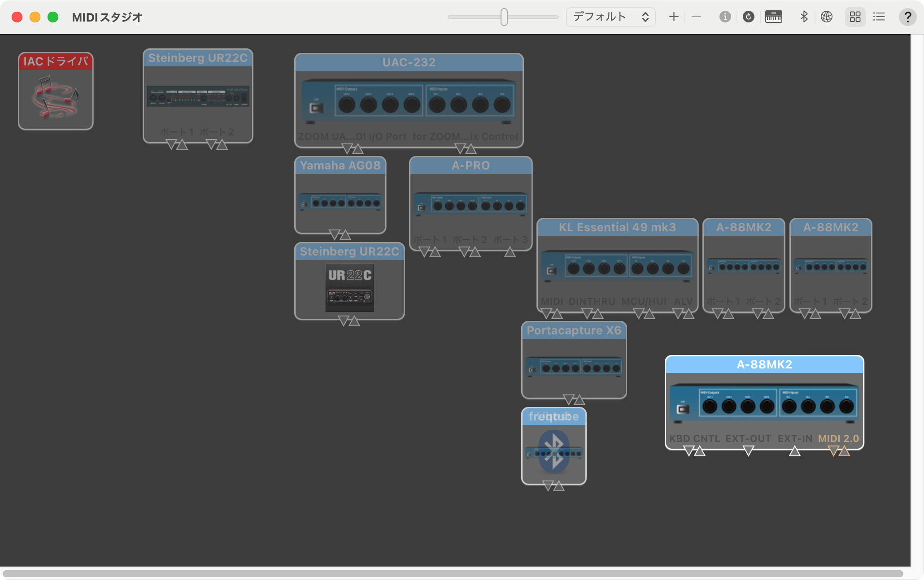
Task: Open the help question mark button
Action: (x=907, y=17)
